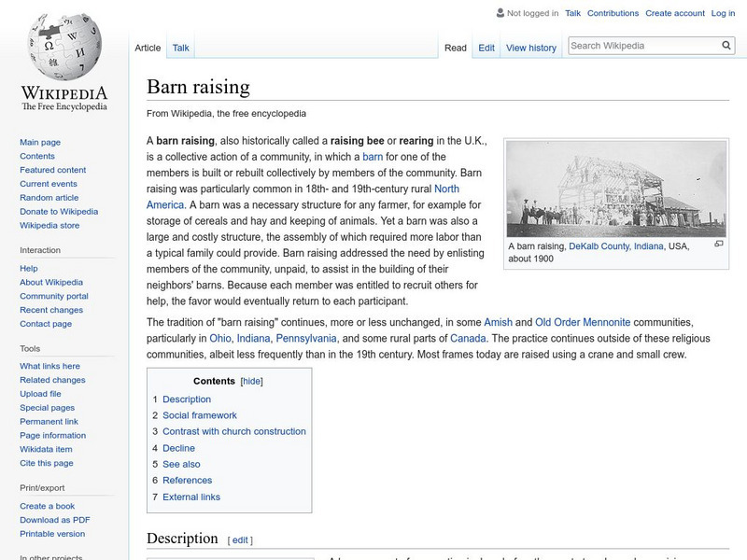This screenshot has height=560, width=747.
Task: Switch to the Talk tab
Action: click(x=180, y=48)
